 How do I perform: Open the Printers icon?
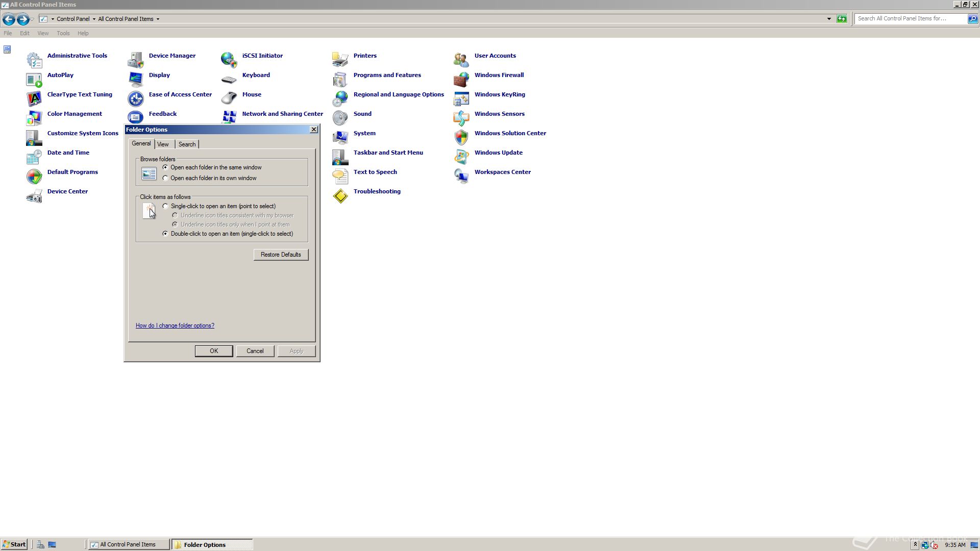[x=340, y=60]
